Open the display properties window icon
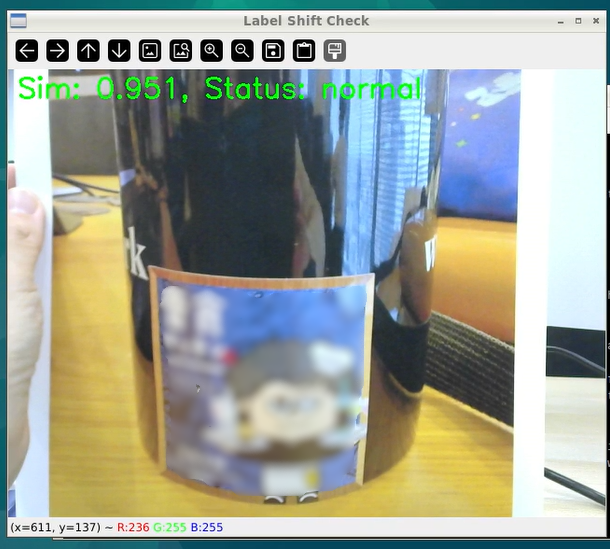The image size is (610, 549). tap(335, 50)
